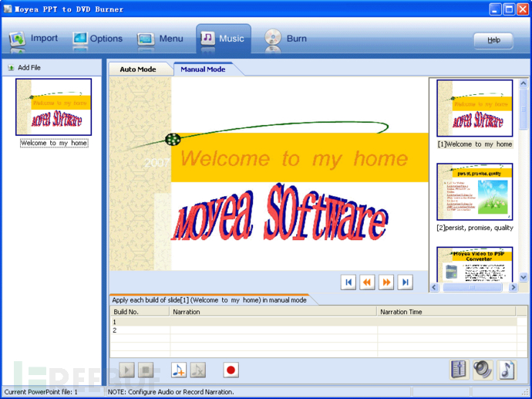Switch to Auto Mode tab
Screen dimensions: 532x399
click(138, 69)
